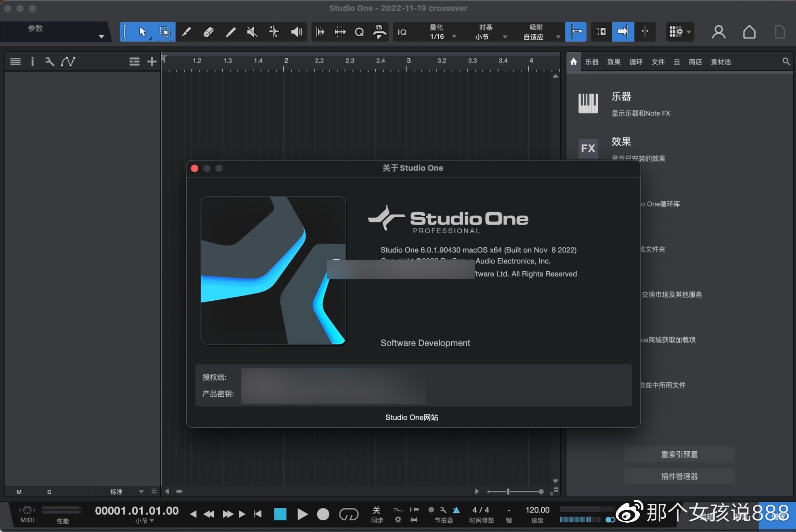Image resolution: width=796 pixels, height=532 pixels.
Task: Click bar 2 on timeline ruler
Action: click(285, 61)
